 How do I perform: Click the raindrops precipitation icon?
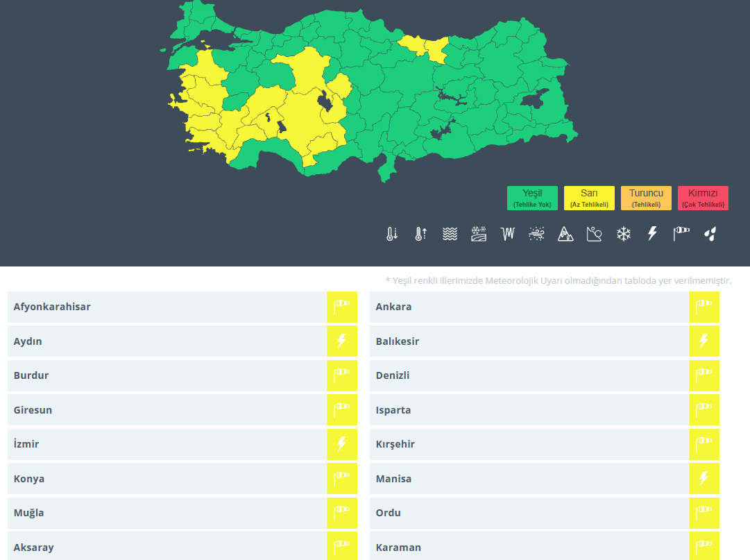pyautogui.click(x=710, y=234)
